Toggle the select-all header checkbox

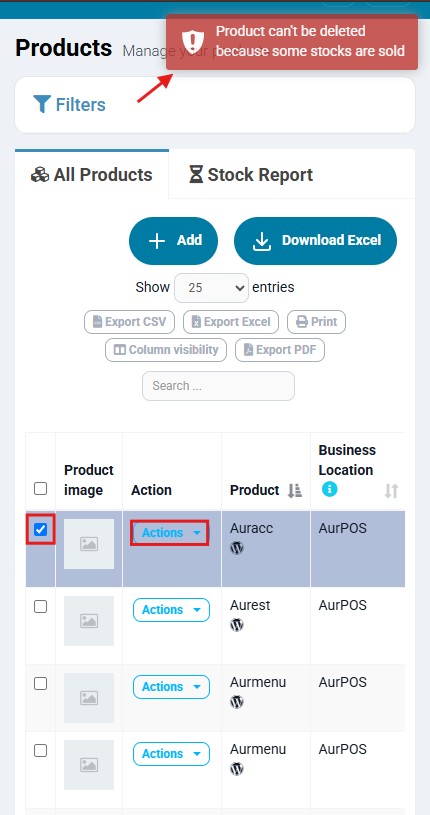click(41, 489)
